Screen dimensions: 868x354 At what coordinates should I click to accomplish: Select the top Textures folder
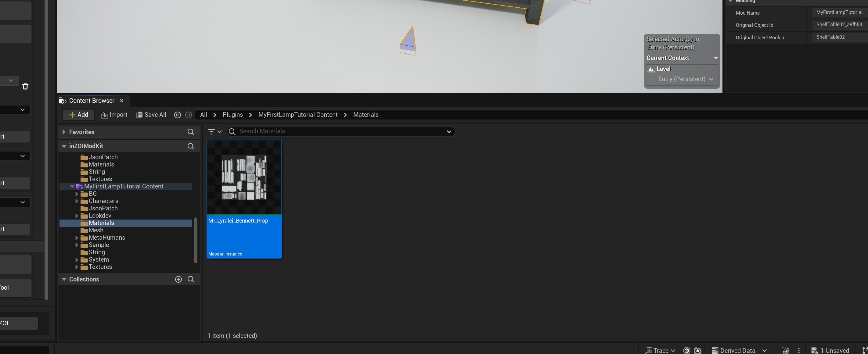100,179
